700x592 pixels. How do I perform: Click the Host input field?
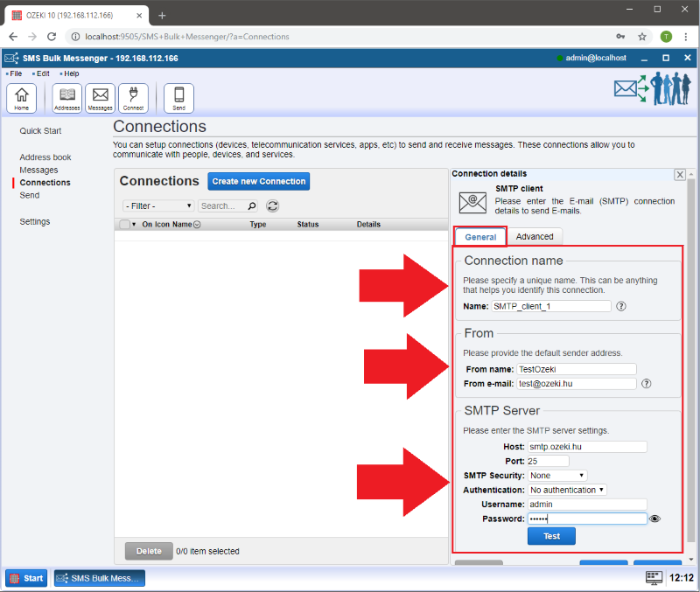(587, 447)
